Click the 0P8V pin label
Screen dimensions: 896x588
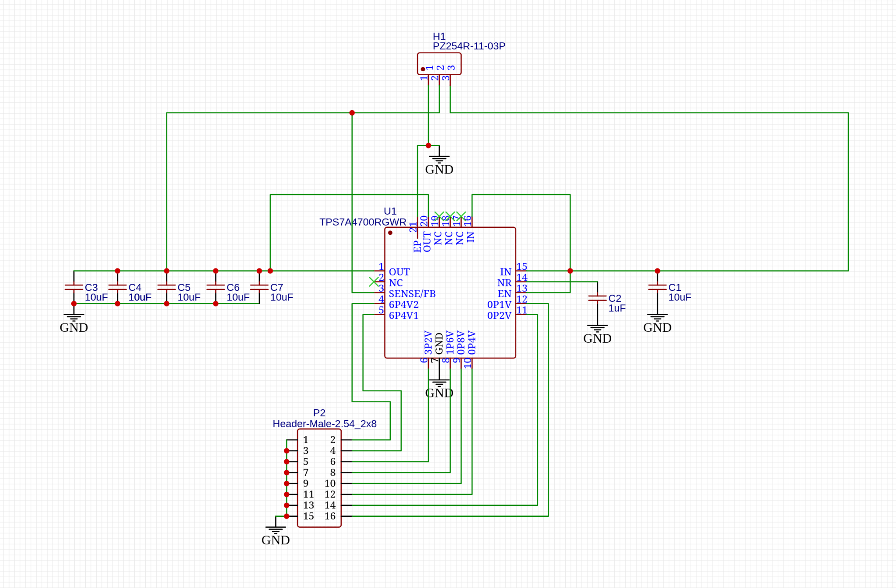(461, 342)
